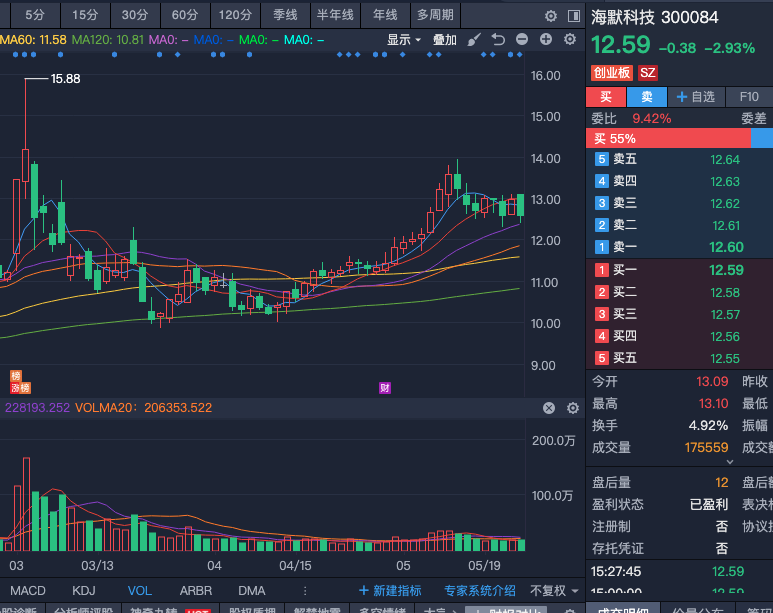The height and width of the screenshot is (613, 773).
Task: Open volume indicator settings gear
Action: [572, 408]
